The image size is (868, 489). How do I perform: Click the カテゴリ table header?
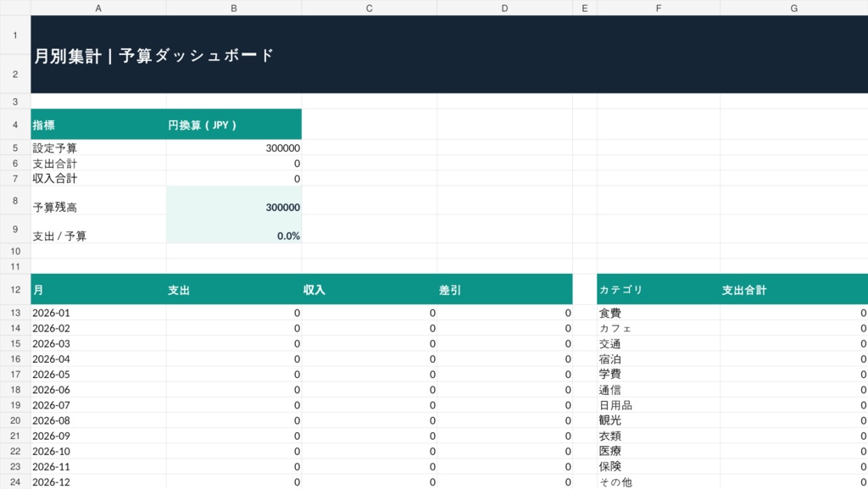[x=658, y=289]
